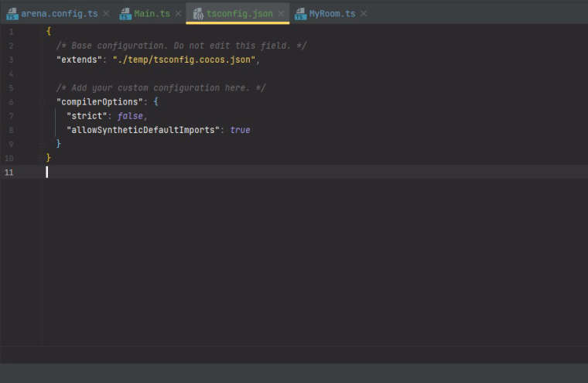The height and width of the screenshot is (383, 588).
Task: Click the true value of allowSyntheticDefaultImports
Action: (240, 130)
